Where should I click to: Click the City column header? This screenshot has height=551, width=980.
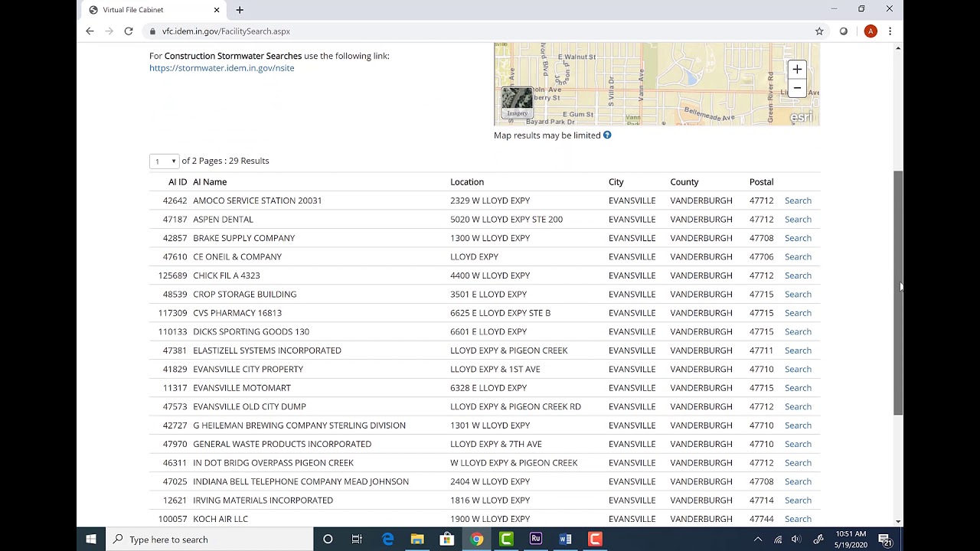[x=616, y=182]
